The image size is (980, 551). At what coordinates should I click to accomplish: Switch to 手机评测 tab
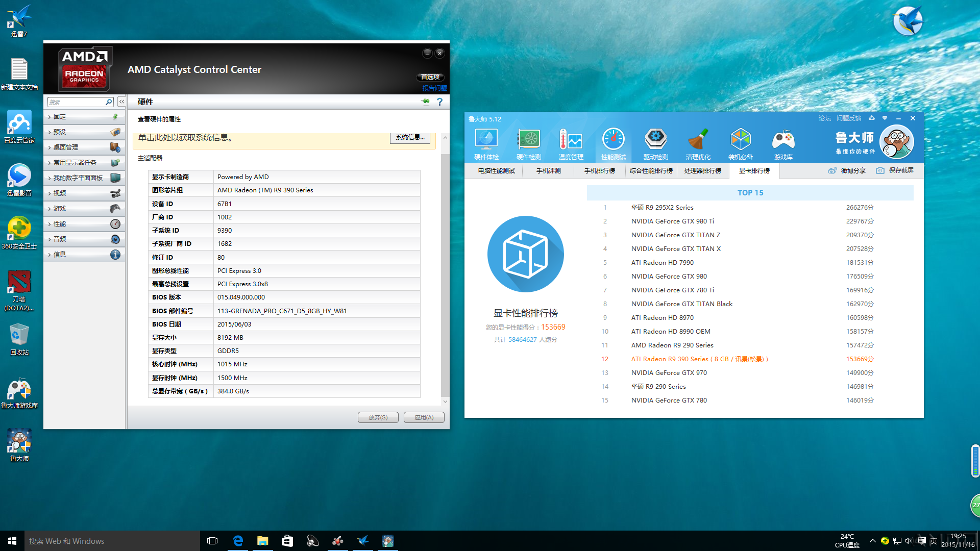(548, 171)
